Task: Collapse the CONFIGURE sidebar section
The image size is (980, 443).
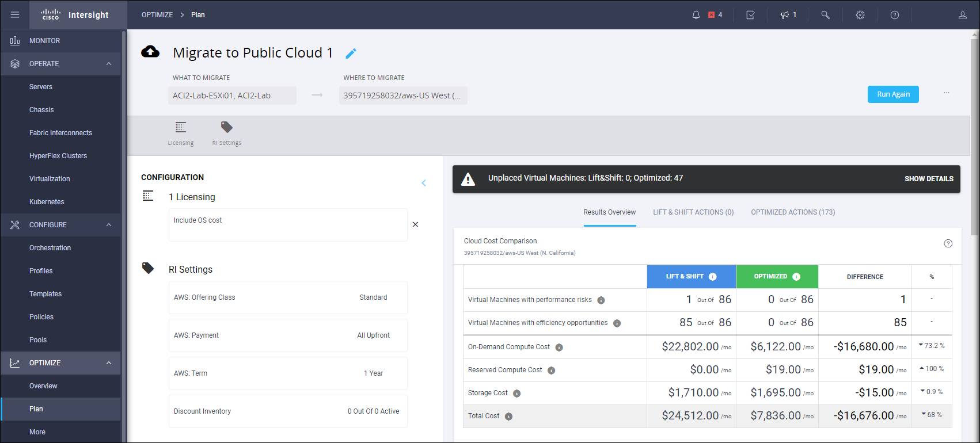Action: click(x=109, y=225)
